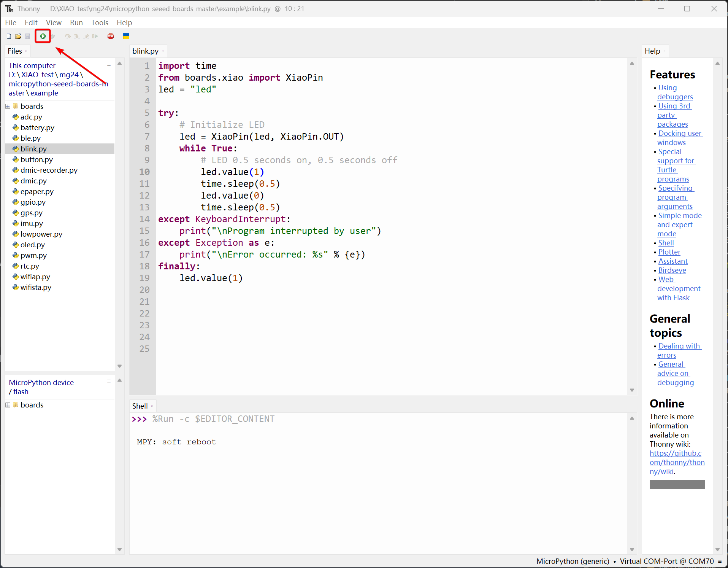Select button.py in the file list
This screenshot has width=728, height=568.
(36, 159)
